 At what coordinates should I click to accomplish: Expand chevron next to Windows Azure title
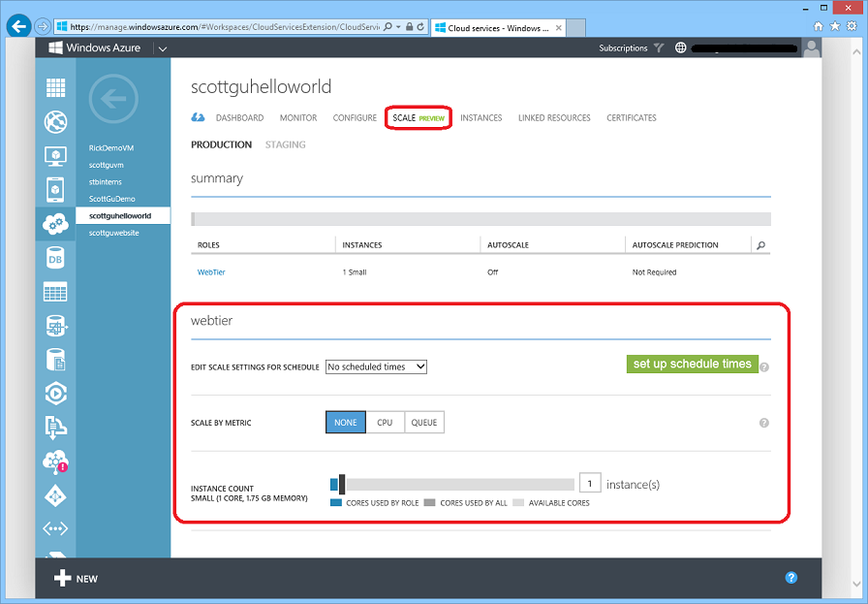(x=163, y=48)
